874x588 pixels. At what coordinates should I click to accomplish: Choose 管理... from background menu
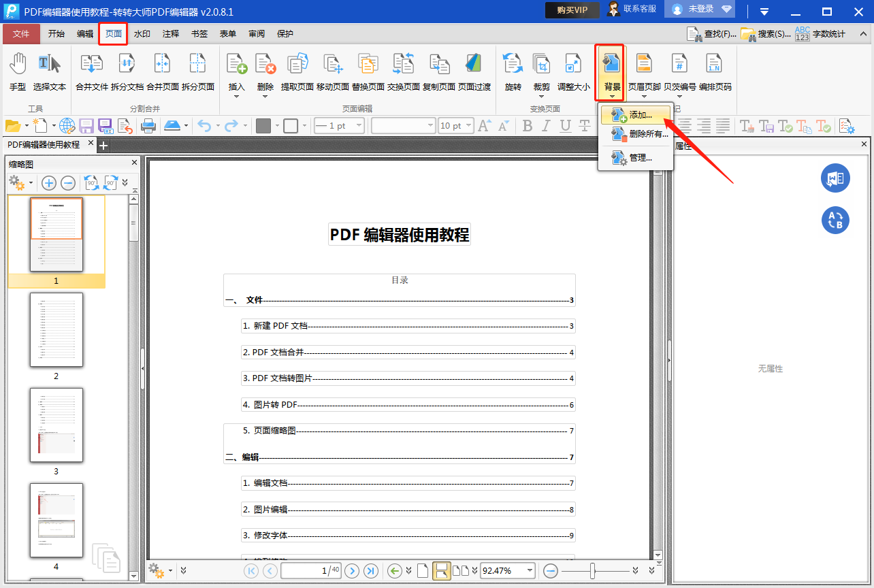click(x=636, y=157)
